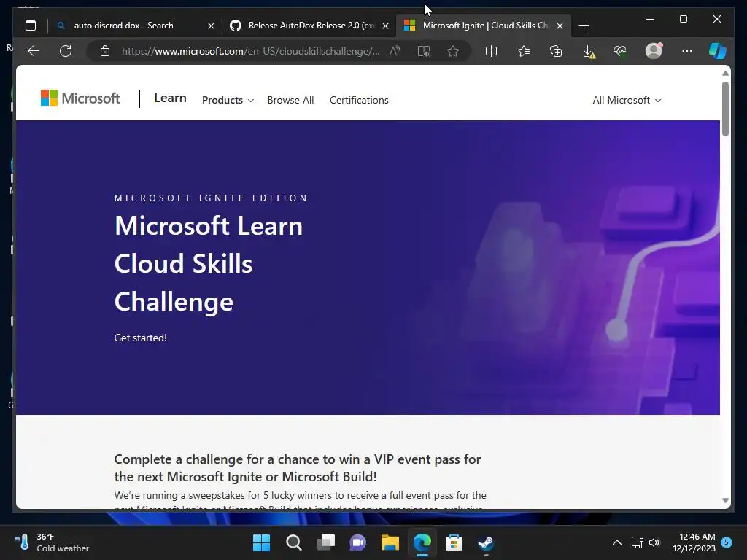Open Teams Chat taskbar icon
This screenshot has width=747, height=560.
pyautogui.click(x=357, y=542)
